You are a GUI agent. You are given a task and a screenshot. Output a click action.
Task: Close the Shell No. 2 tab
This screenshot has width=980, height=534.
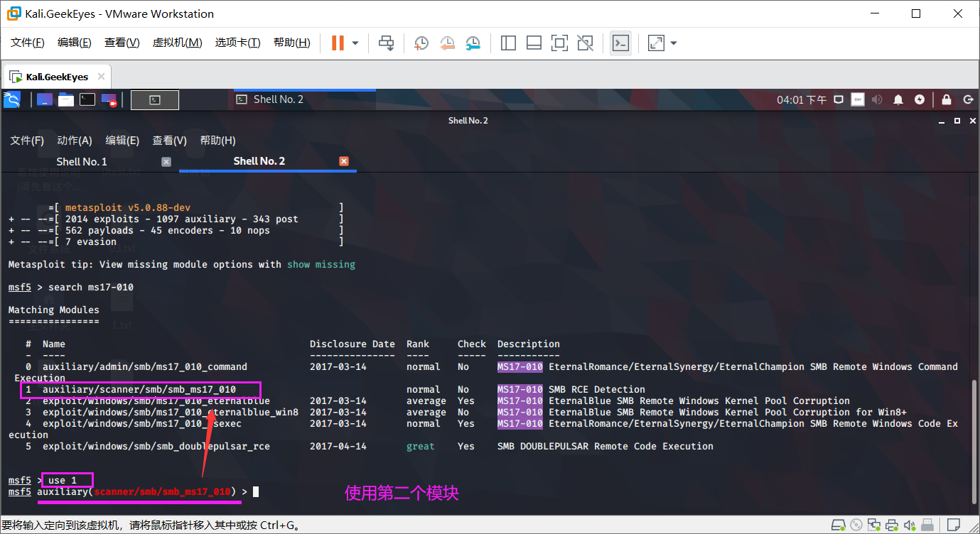344,161
